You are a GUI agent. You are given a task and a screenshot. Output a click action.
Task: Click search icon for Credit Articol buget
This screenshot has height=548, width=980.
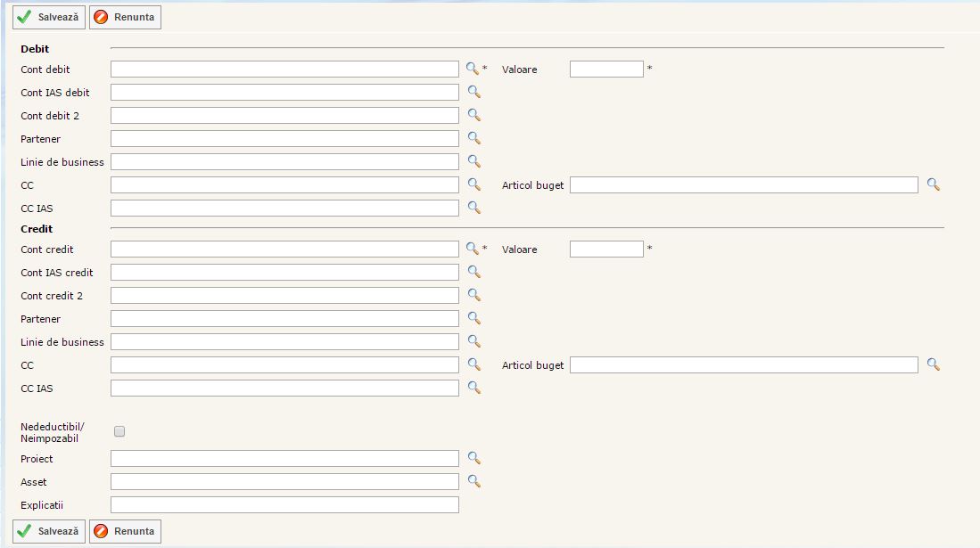933,364
